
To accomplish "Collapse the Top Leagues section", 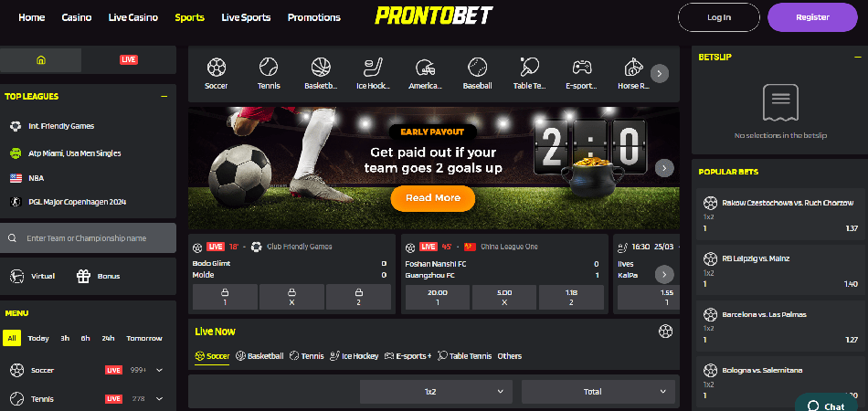I will [164, 96].
